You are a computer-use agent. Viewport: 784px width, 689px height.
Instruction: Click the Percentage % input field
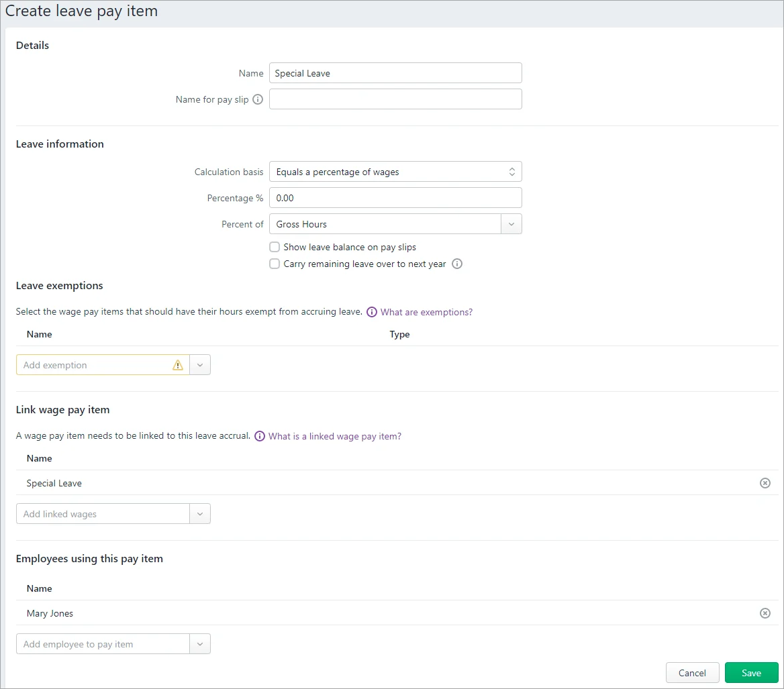[395, 198]
